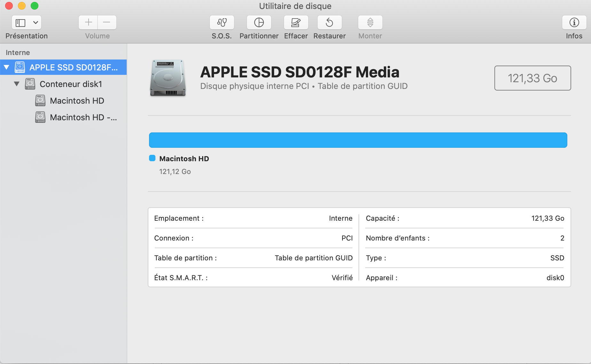Select the Restaurer restore icon
The image size is (591, 364).
click(329, 23)
